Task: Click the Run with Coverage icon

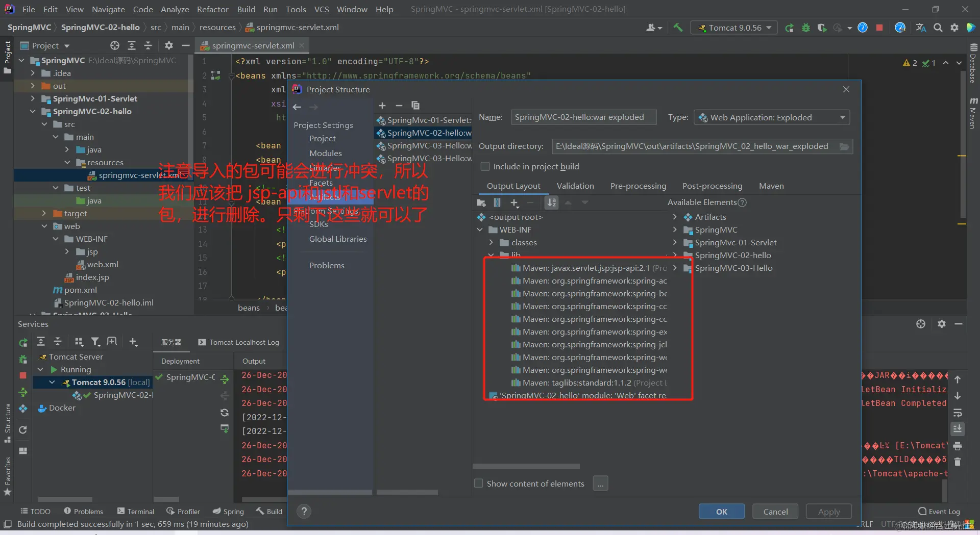Action: click(x=822, y=28)
